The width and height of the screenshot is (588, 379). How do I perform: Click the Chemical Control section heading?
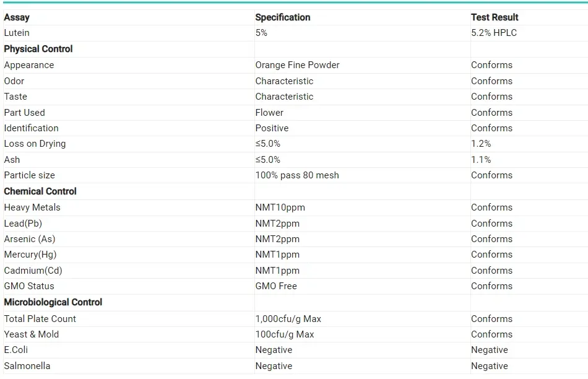point(40,191)
